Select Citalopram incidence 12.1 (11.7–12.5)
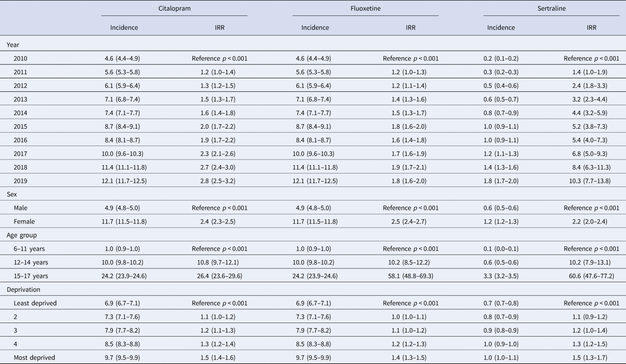 (124, 181)
